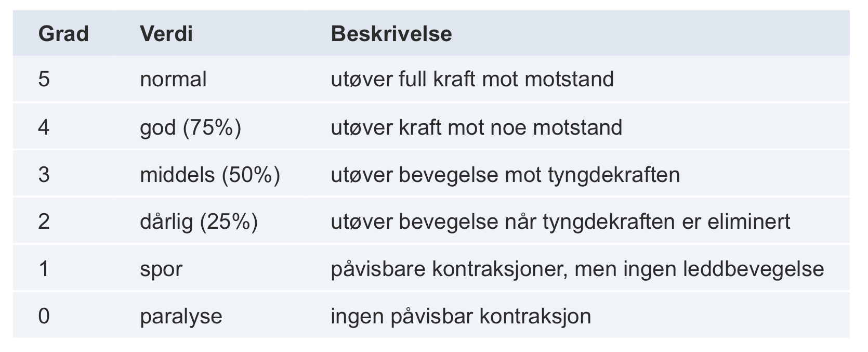Viewport: 868px width, 352px height.
Task: Click the grade 4 cell
Action: click(x=44, y=127)
